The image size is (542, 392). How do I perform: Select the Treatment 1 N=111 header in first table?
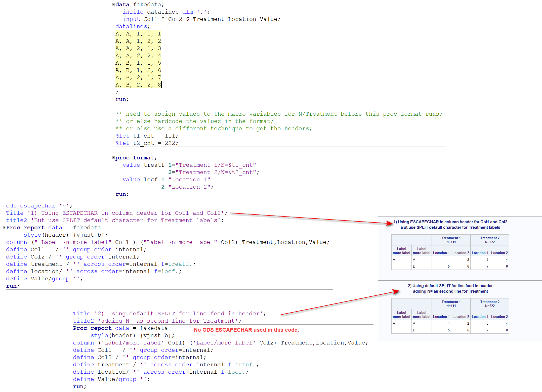[451, 240]
